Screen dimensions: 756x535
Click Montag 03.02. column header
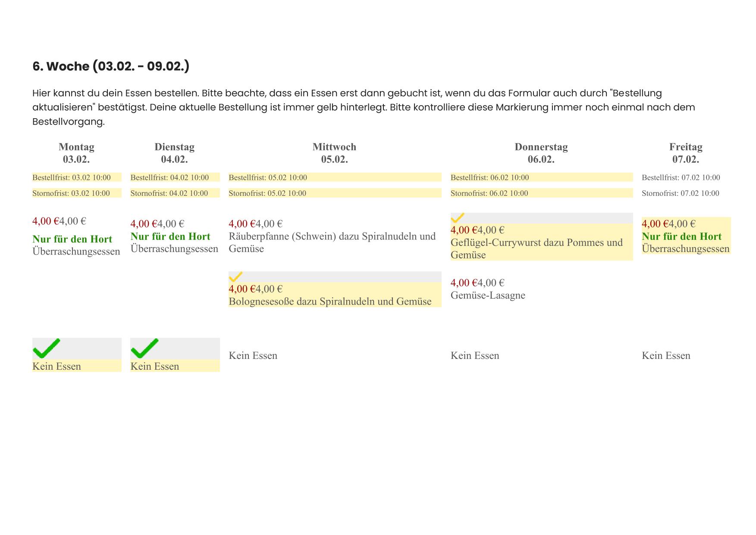pos(76,153)
